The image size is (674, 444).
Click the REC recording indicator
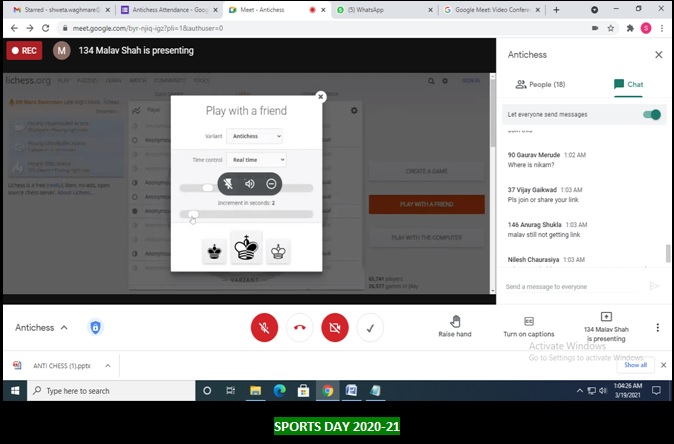(x=24, y=50)
